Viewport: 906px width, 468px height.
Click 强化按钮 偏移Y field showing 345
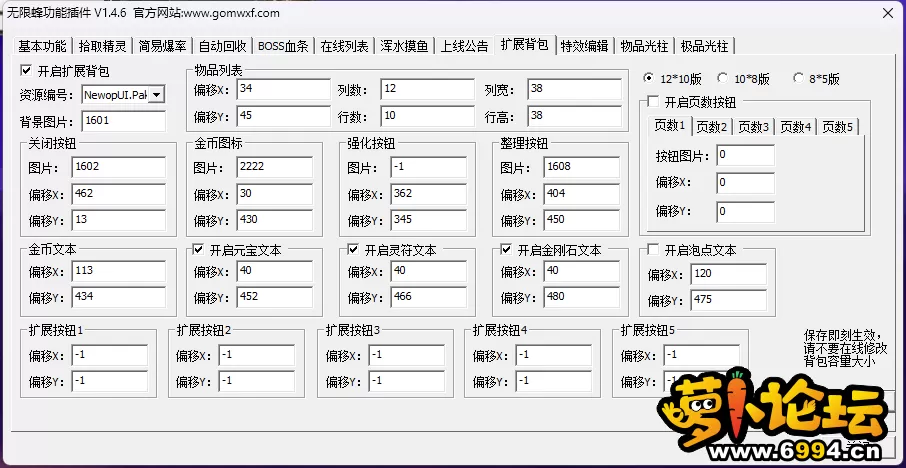point(428,220)
